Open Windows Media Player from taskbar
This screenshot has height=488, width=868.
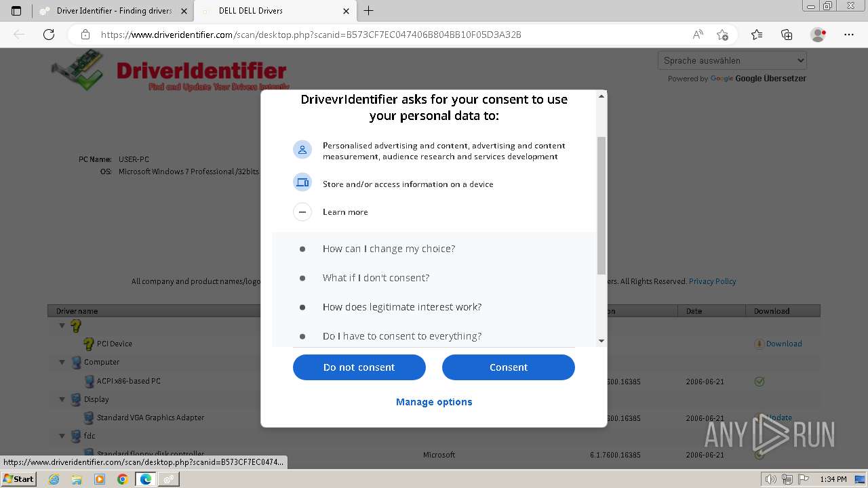[x=100, y=479]
